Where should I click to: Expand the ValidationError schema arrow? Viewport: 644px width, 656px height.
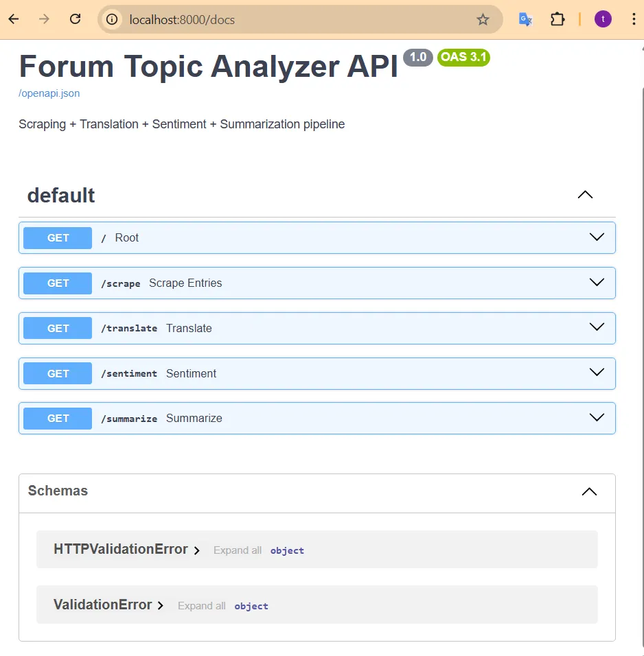pyautogui.click(x=161, y=606)
